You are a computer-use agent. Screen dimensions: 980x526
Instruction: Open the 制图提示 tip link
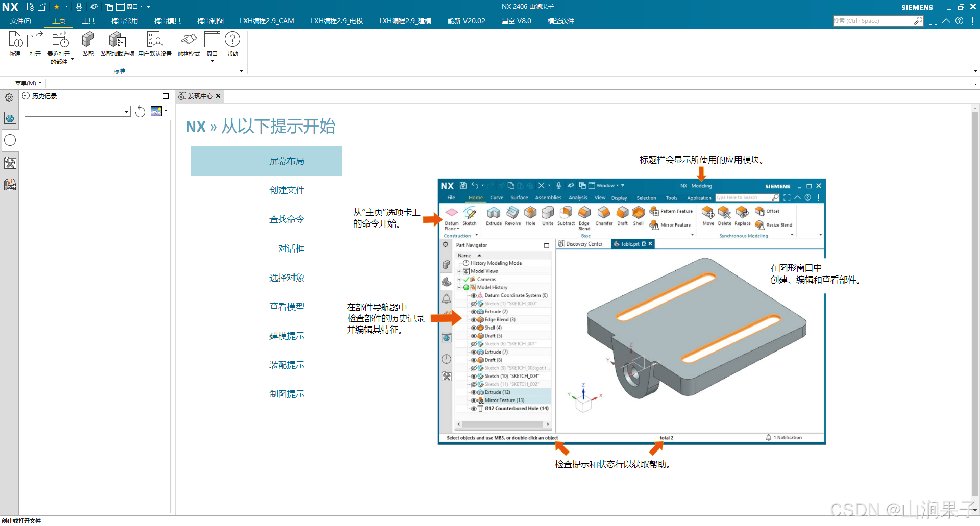click(x=287, y=394)
